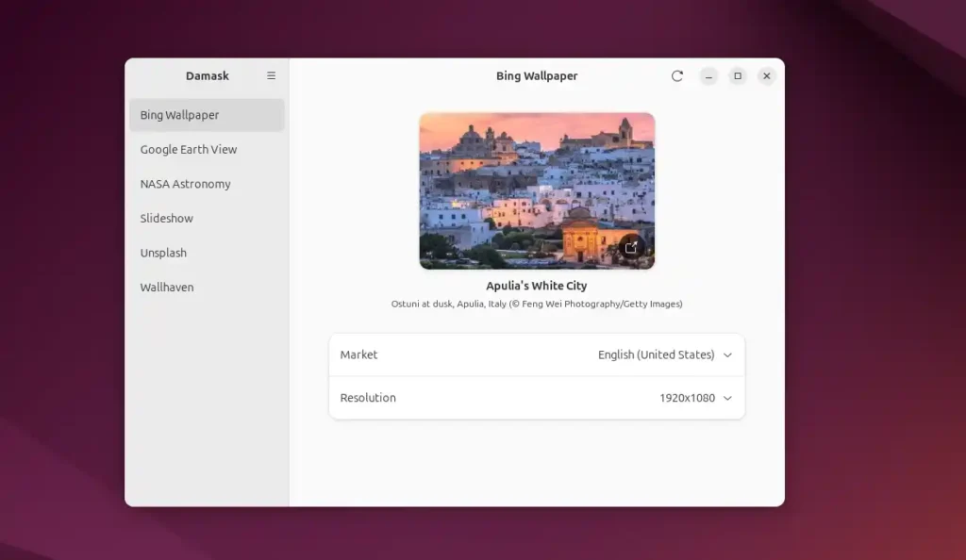Click the chevron arrow beside Market value
The width and height of the screenshot is (966, 560).
tap(727, 355)
